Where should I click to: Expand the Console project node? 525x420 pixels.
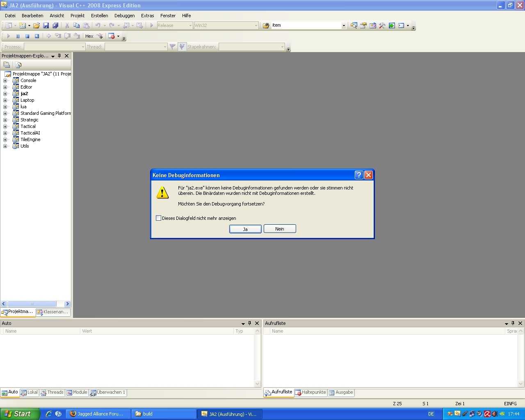[5, 80]
